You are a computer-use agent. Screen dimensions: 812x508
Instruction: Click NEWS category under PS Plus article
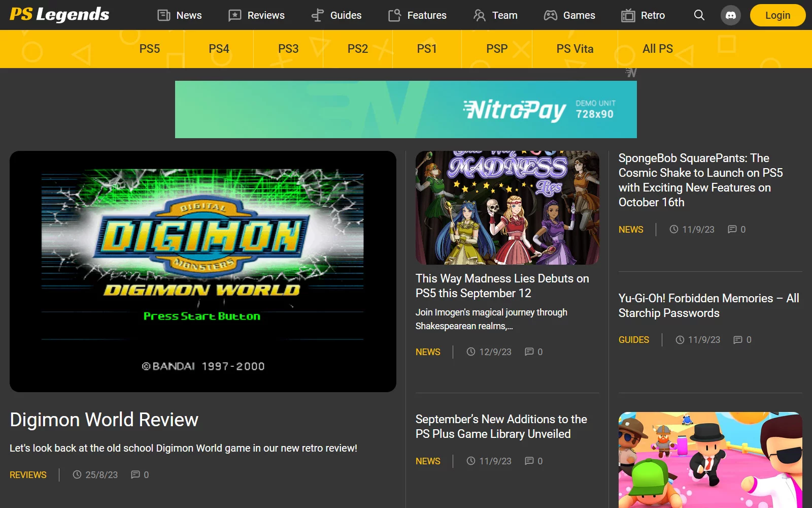[428, 461]
